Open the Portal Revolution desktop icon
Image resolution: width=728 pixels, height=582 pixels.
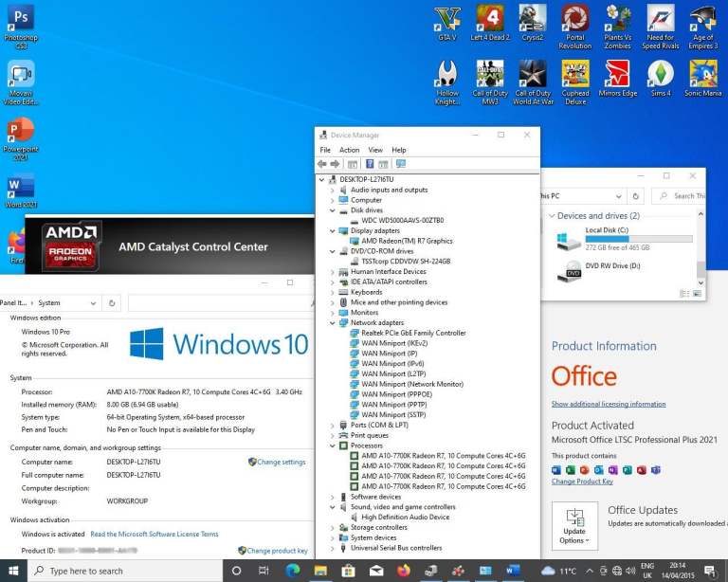tap(574, 23)
